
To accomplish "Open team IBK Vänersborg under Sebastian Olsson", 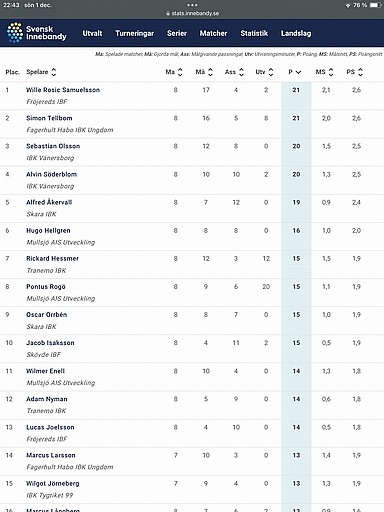I will 50,158.
